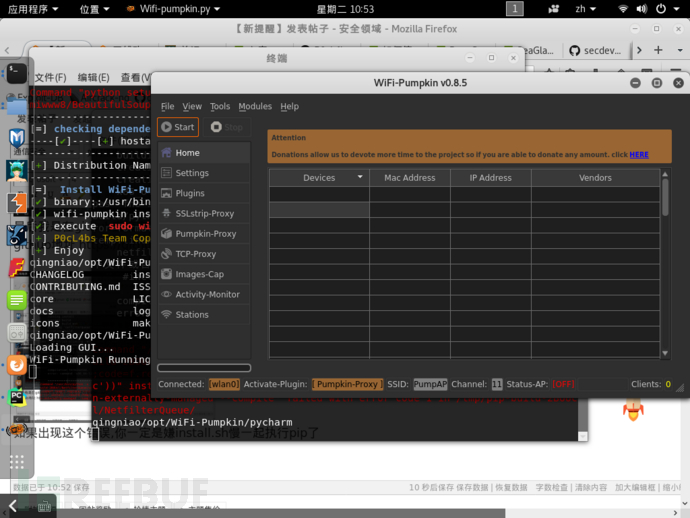This screenshot has height=518, width=690.
Task: Switch to the Pumpkin-Proxy tab
Action: point(204,234)
